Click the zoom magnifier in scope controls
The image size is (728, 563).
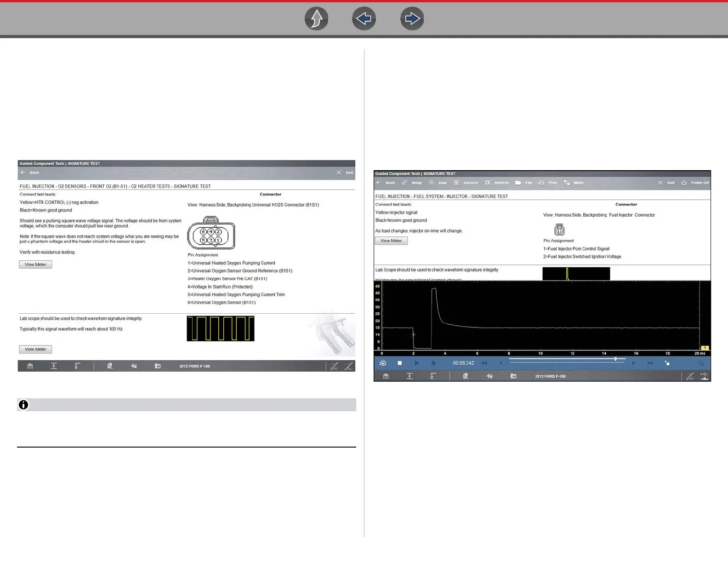701,363
